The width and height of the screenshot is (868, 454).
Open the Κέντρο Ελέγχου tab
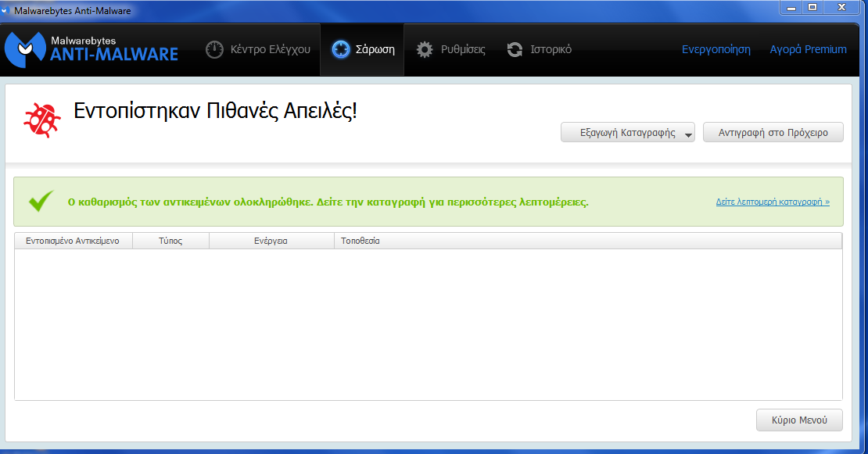point(258,50)
